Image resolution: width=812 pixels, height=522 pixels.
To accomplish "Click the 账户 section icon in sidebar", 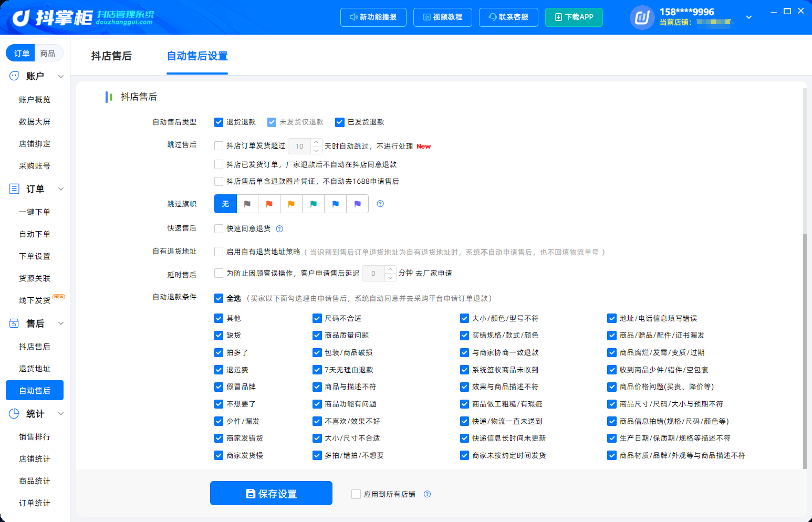I will click(x=14, y=76).
